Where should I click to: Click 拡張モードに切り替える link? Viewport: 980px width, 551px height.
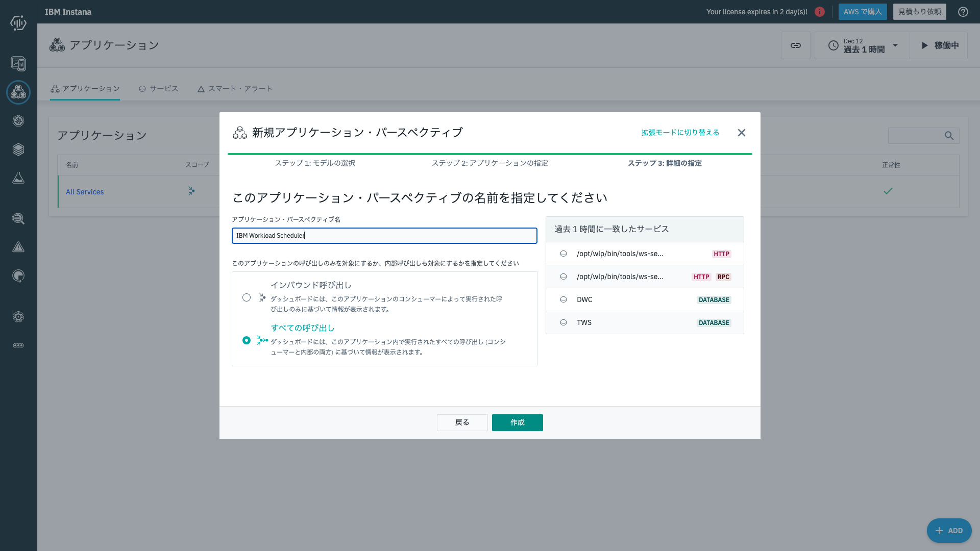click(679, 132)
